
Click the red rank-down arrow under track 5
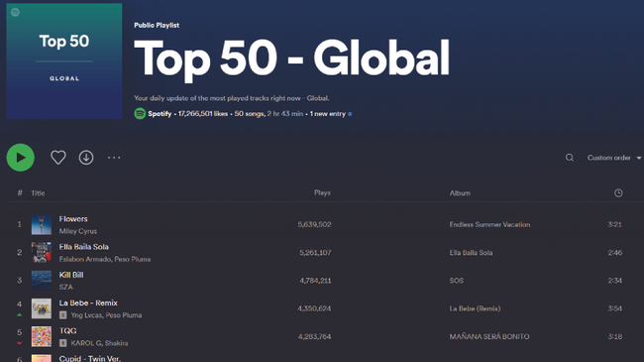19,343
